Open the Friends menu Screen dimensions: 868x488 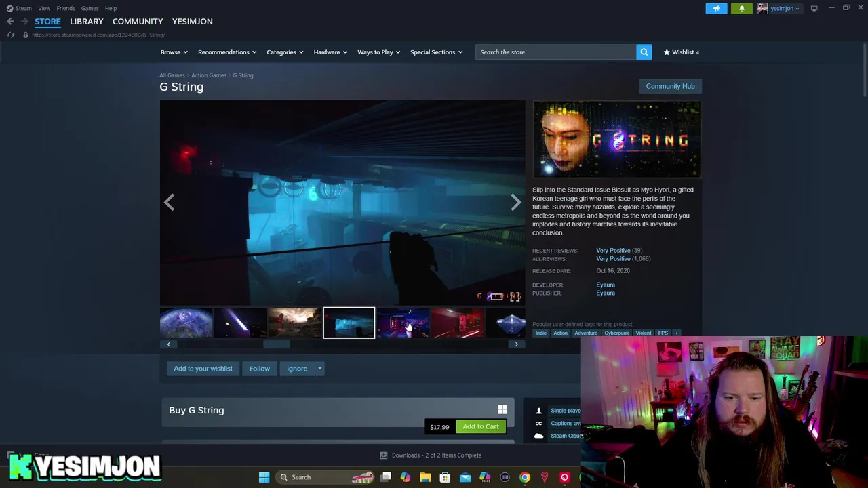(66, 8)
